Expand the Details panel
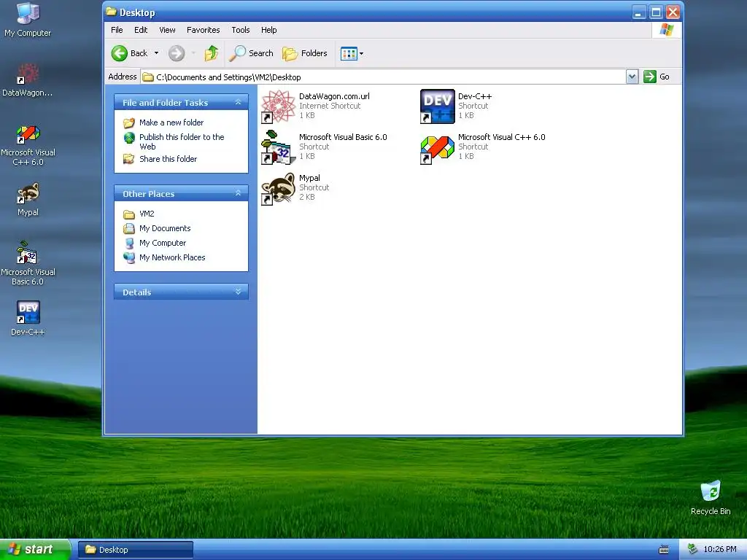This screenshot has height=560, width=747. pyautogui.click(x=239, y=292)
